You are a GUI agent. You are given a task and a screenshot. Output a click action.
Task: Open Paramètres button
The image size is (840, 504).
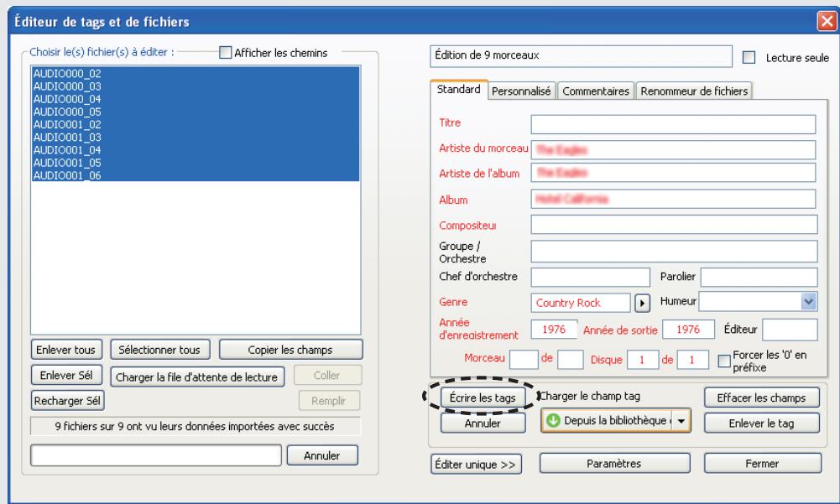pyautogui.click(x=614, y=463)
